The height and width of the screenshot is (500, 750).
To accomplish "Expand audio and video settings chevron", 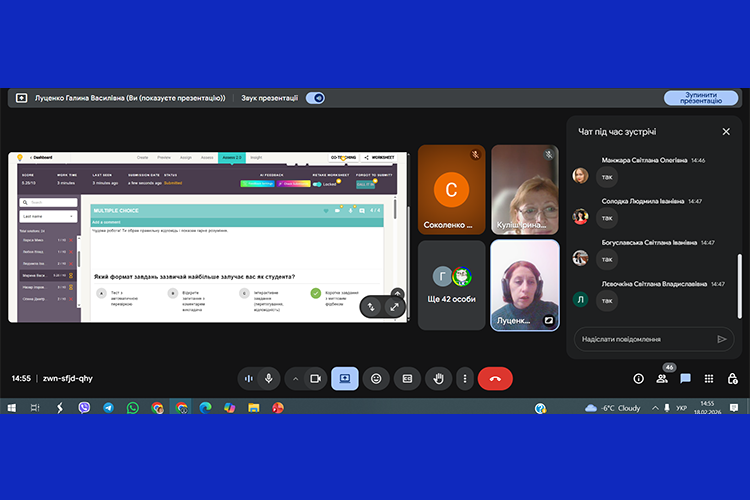I will [x=295, y=379].
